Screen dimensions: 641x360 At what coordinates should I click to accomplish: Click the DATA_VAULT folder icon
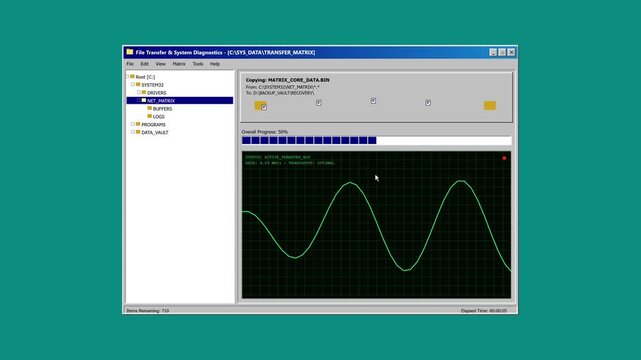(x=138, y=132)
